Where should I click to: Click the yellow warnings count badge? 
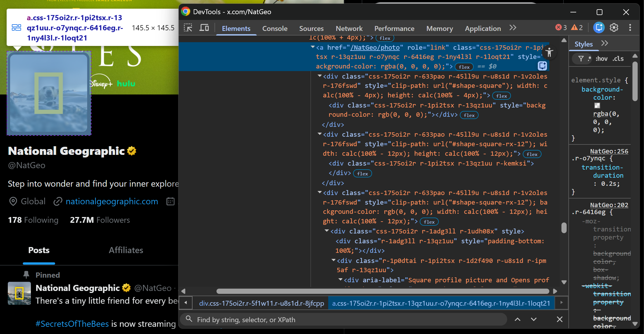pos(577,28)
